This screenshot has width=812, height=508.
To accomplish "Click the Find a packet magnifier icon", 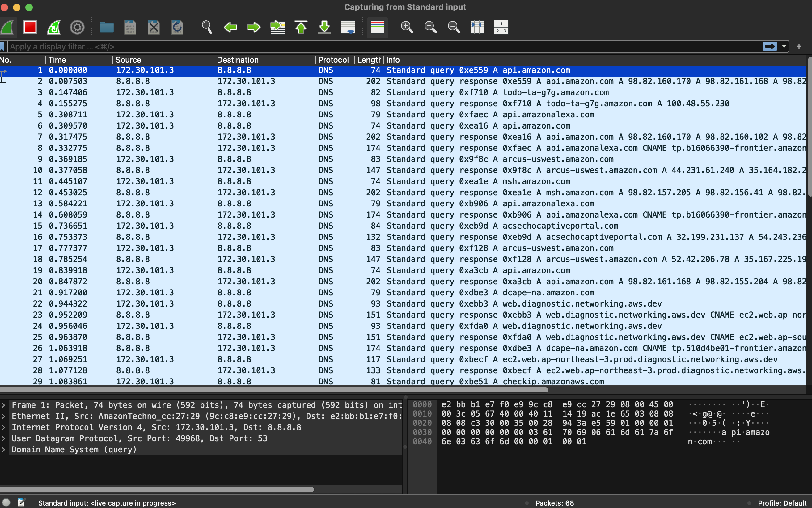I will coord(207,27).
